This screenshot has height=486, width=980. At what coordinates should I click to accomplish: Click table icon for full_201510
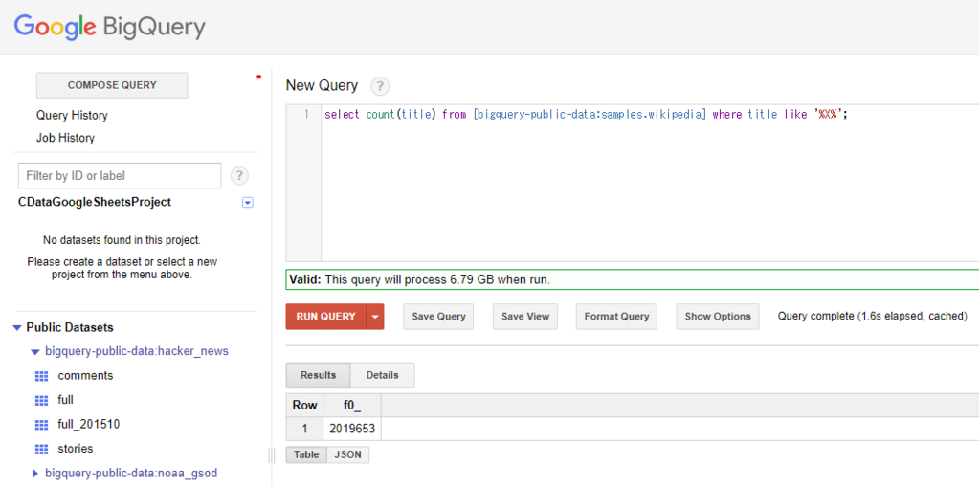coord(41,425)
